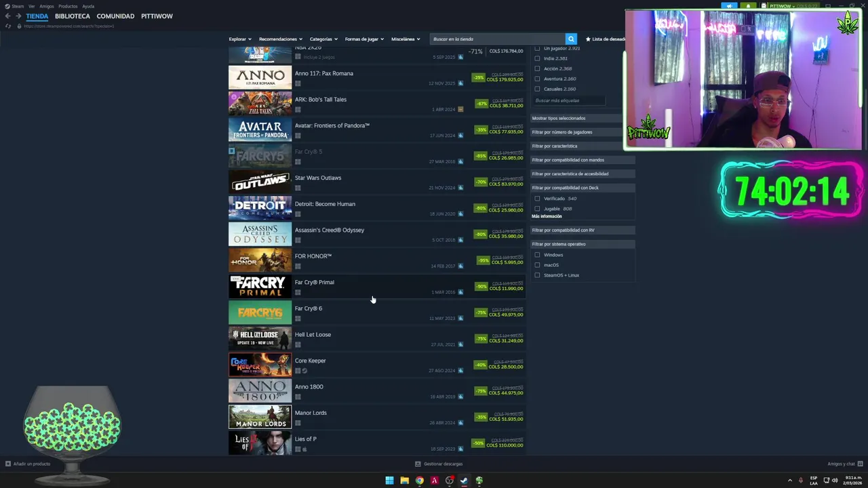Open the Formas de jugar dropdown
The width and height of the screenshot is (868, 488).
[x=364, y=39]
